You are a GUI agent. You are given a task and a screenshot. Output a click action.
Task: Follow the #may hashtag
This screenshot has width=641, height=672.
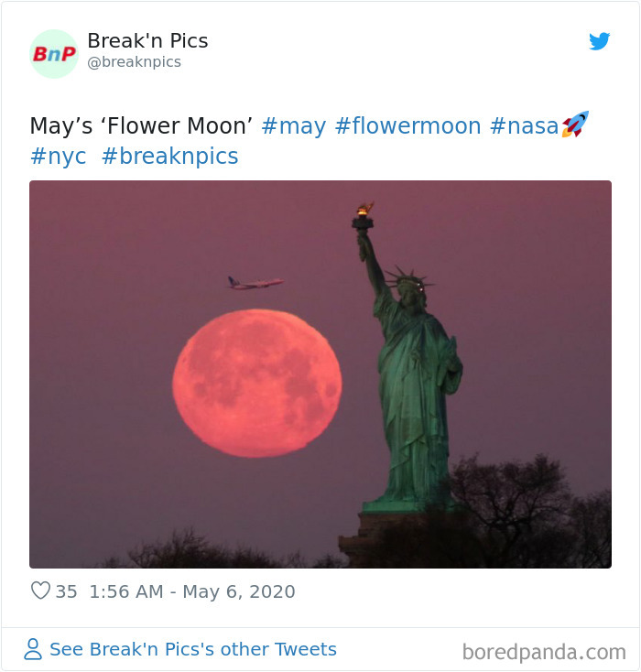click(294, 126)
